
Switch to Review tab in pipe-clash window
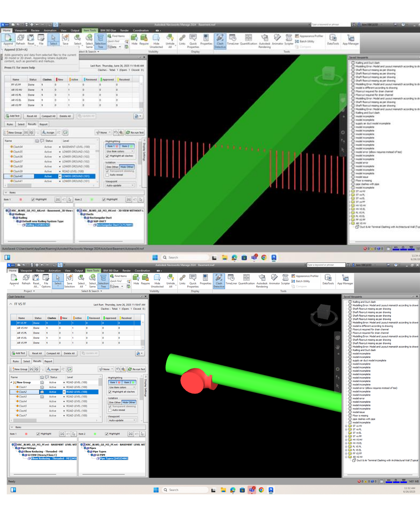tap(40, 271)
